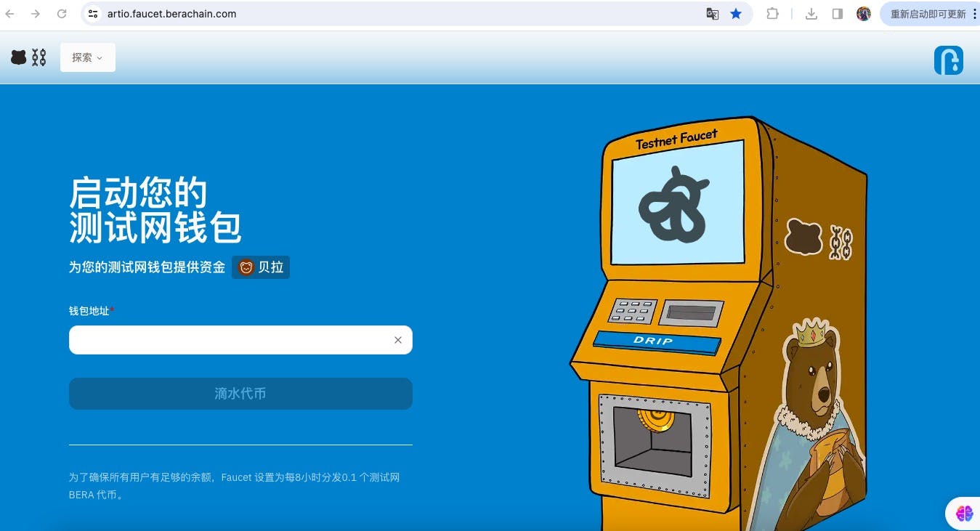Click the blue faucet drop icon

[x=948, y=60]
